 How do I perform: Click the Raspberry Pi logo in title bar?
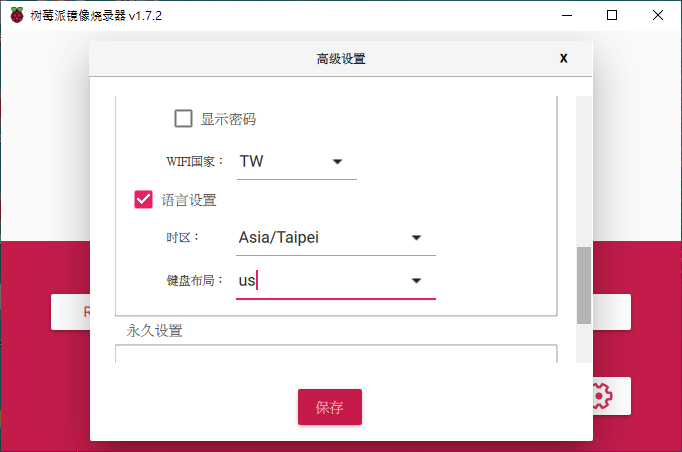[x=17, y=15]
